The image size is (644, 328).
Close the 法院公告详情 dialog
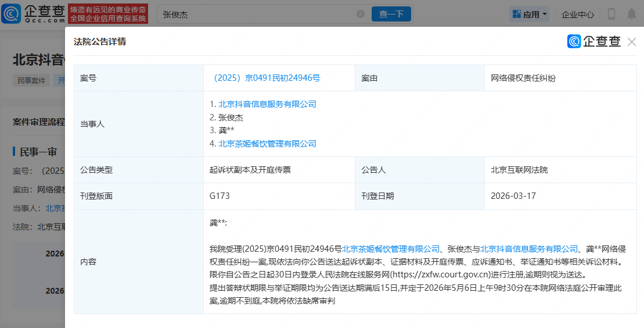point(632,42)
